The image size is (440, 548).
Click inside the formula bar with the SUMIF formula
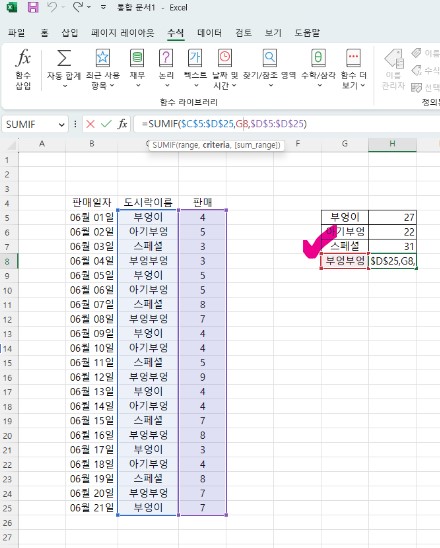pos(287,124)
